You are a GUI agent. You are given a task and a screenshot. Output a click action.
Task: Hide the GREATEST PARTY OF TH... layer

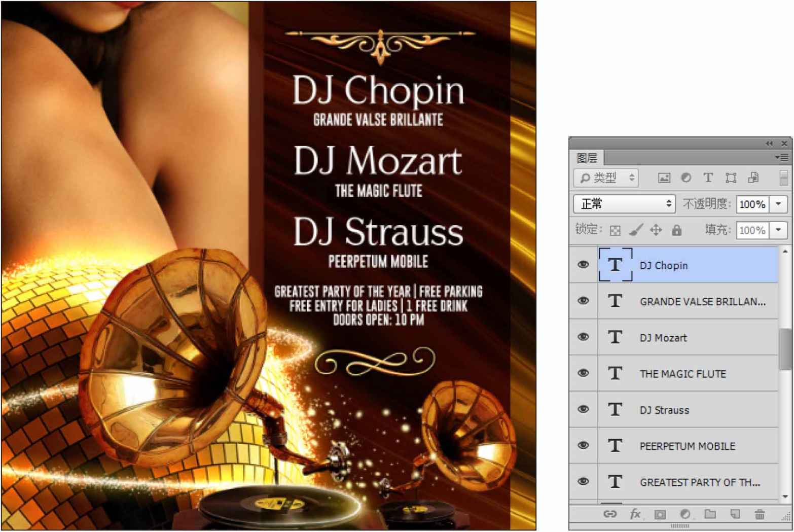pos(583,481)
